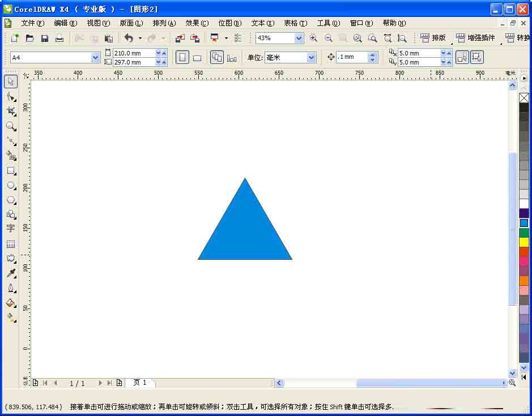Undo the last action via the Undo icon
The image size is (532, 416).
pos(129,38)
